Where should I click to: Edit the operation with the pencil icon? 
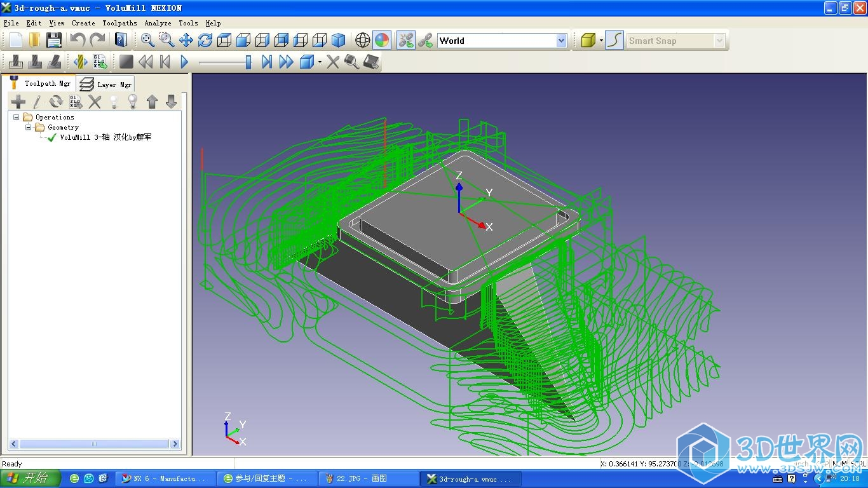pos(37,101)
